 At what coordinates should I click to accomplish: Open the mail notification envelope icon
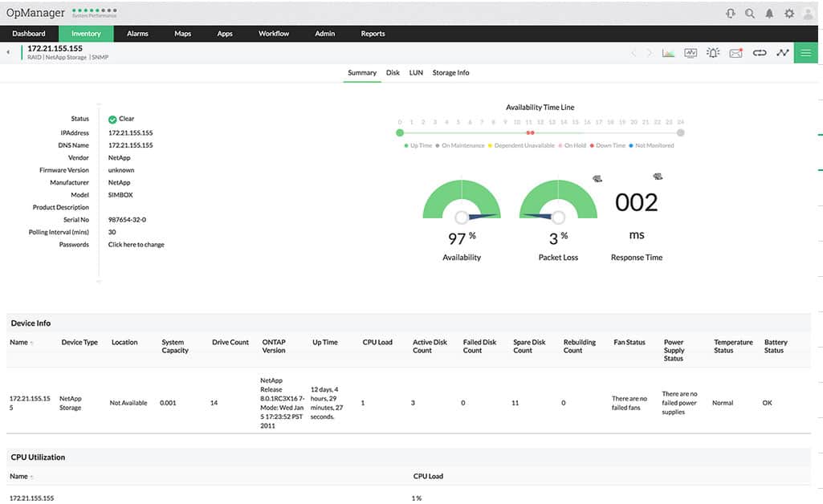735,53
